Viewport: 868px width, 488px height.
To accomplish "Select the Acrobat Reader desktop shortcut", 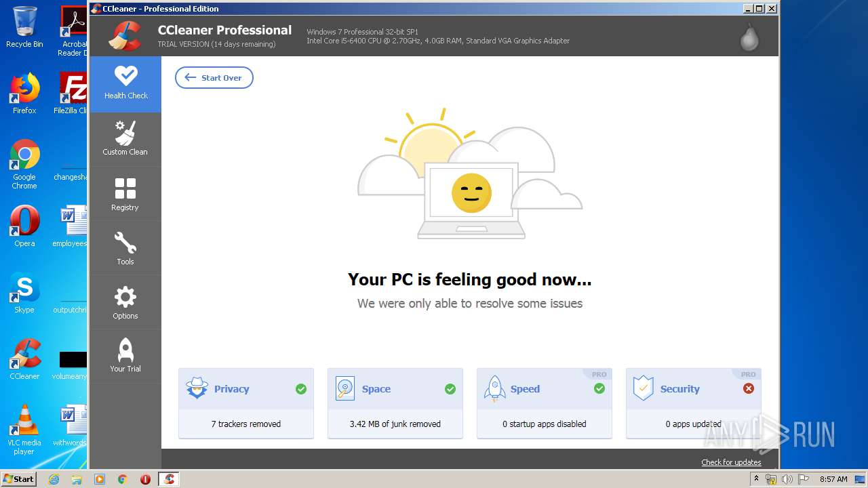I will [73, 31].
